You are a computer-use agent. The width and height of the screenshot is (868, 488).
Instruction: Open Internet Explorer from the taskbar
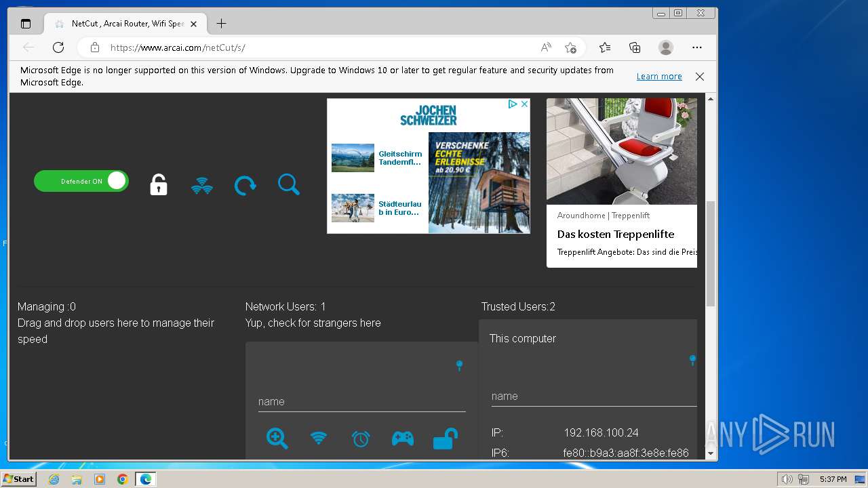[x=54, y=479]
